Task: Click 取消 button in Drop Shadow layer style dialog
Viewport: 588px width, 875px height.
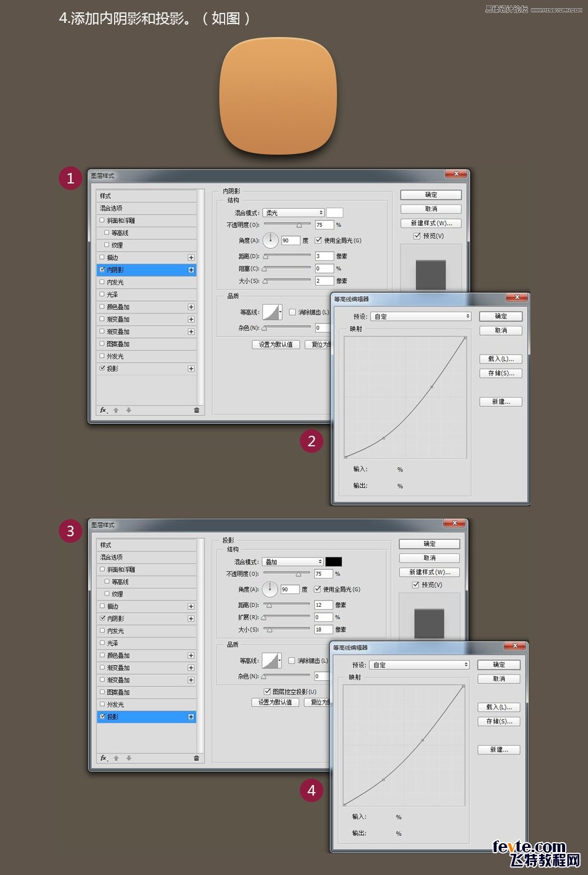Action: tap(430, 557)
